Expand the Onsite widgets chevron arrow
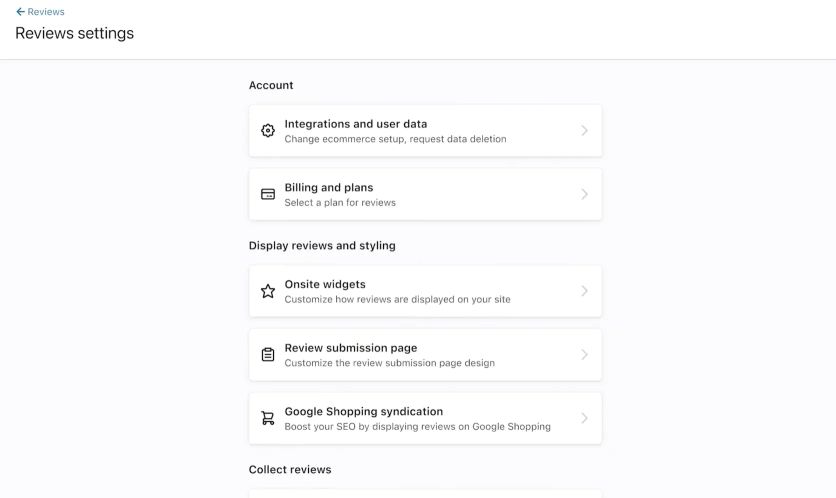Image resolution: width=836 pixels, height=498 pixels. (584, 291)
